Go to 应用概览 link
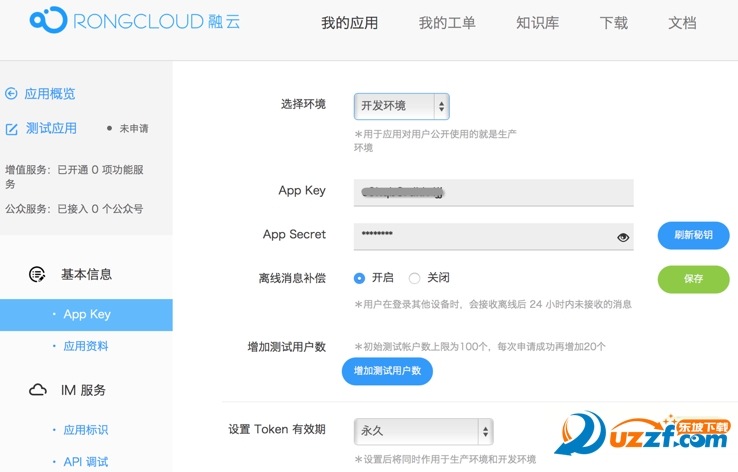Viewport: 738px width, 472px height. [50, 94]
